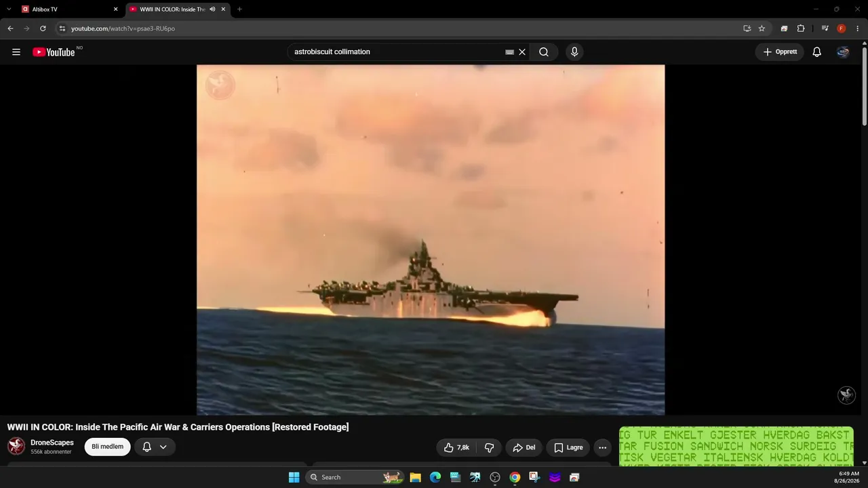
Task: Like the video with 7,8k likes
Action: click(456, 447)
